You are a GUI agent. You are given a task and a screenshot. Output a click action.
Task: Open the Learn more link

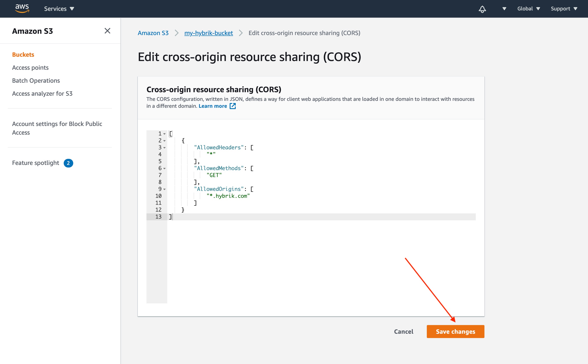coord(213,106)
